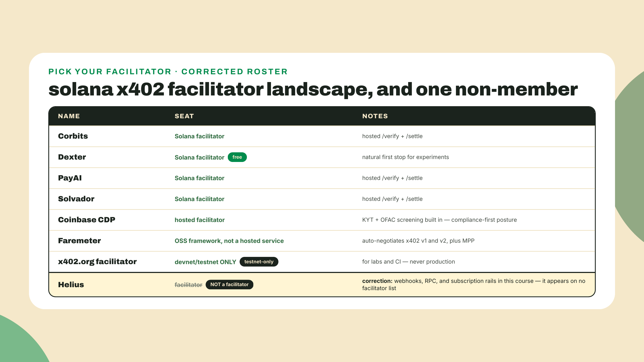Click the 'PICK YOUR FACILITATOR · CORRECTED ROSTER' eyebrow text

tap(168, 72)
